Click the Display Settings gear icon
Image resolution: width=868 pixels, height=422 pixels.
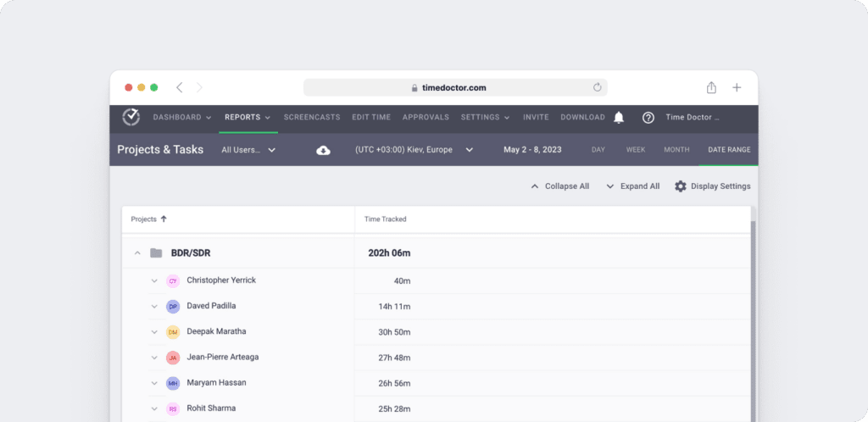point(681,186)
